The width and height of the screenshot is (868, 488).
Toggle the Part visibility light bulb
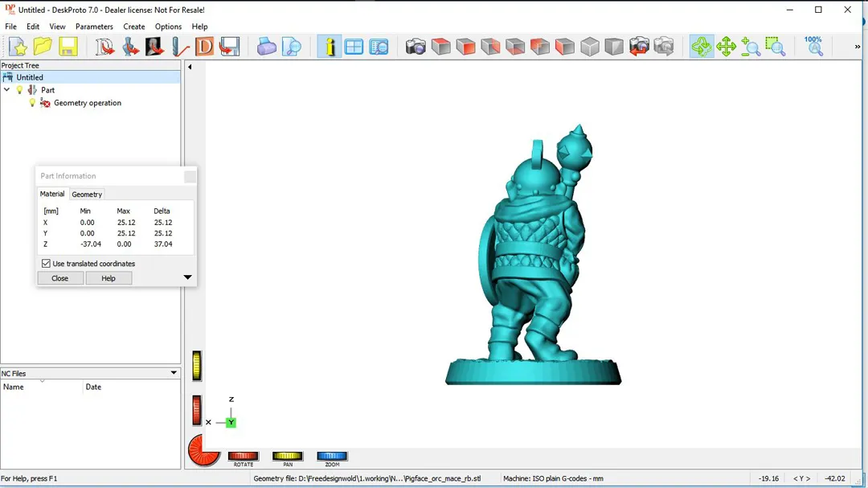(20, 90)
